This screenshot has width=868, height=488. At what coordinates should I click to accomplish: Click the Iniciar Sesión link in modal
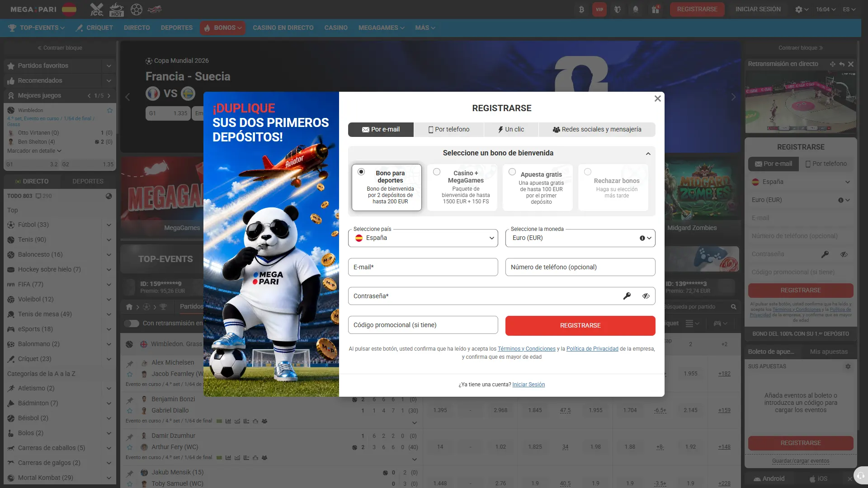pyautogui.click(x=528, y=385)
